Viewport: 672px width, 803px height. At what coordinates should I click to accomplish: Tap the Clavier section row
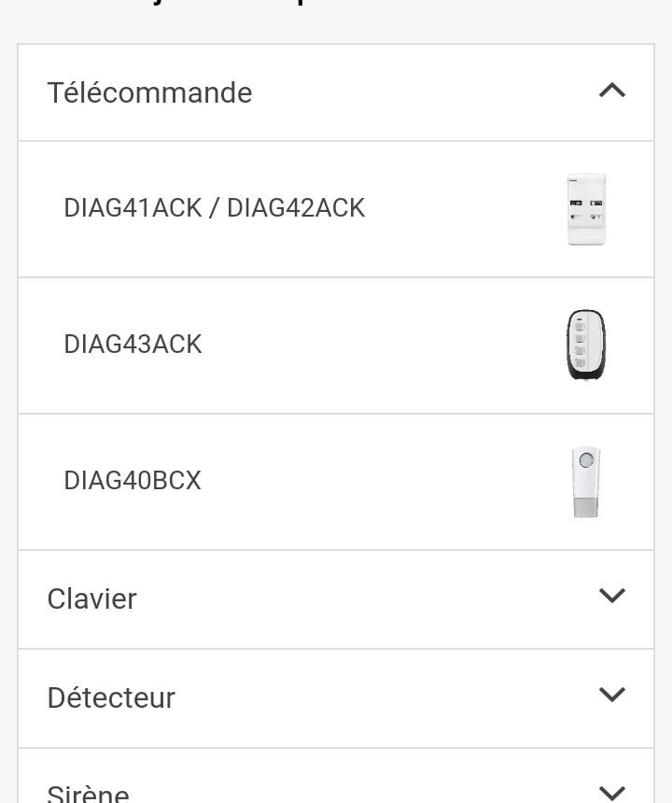(336, 599)
